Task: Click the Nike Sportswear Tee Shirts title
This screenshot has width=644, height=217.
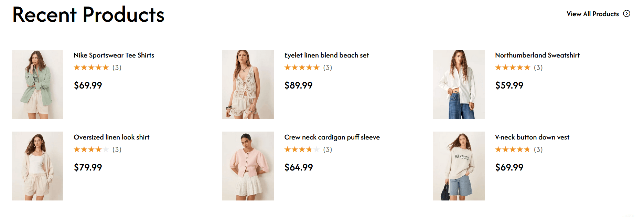Action: [x=114, y=55]
